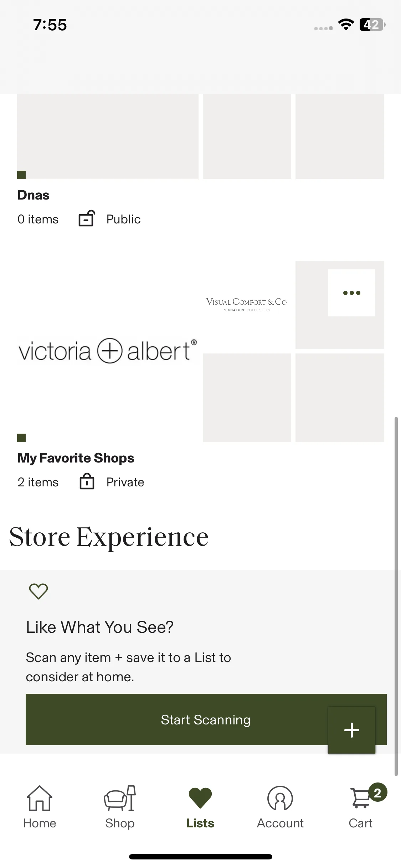The height and width of the screenshot is (868, 401).
Task: Tap the Public label of Dnas list
Action: pos(124,219)
